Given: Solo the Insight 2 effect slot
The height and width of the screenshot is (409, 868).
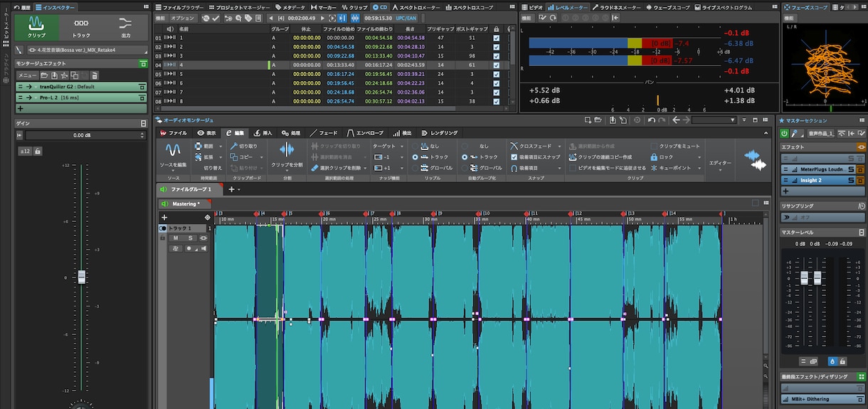Looking at the screenshot, I should point(850,181).
